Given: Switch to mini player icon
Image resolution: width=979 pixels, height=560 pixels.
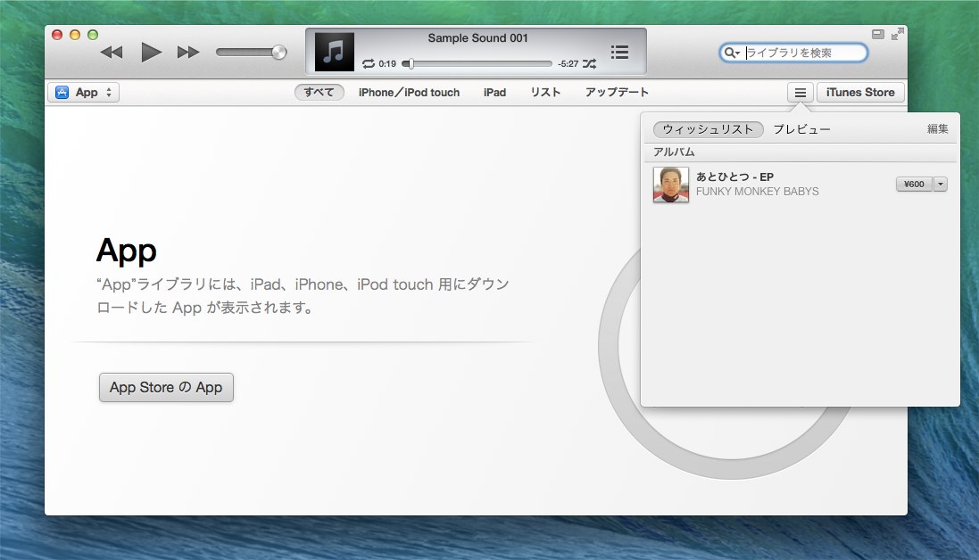Looking at the screenshot, I should (878, 34).
